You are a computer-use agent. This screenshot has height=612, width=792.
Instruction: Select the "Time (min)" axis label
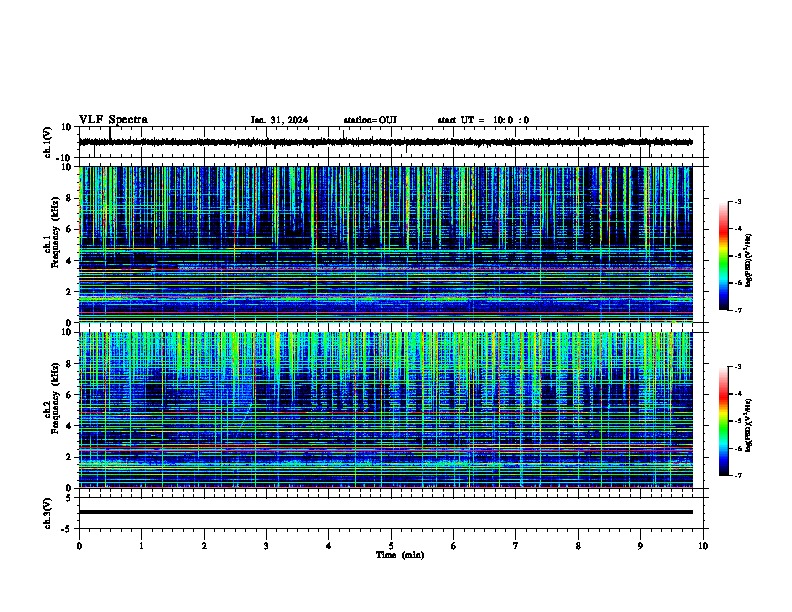point(400,555)
